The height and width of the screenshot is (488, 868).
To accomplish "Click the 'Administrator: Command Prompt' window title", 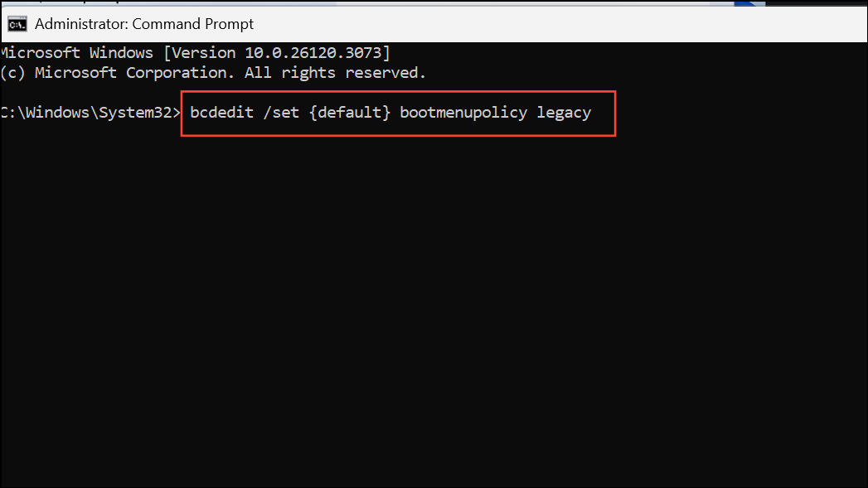I will coord(144,24).
